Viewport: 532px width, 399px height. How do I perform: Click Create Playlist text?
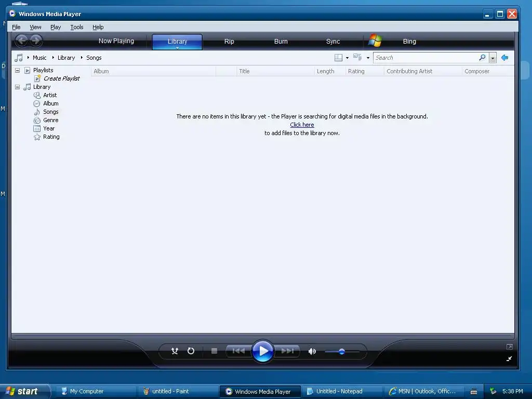pyautogui.click(x=61, y=78)
